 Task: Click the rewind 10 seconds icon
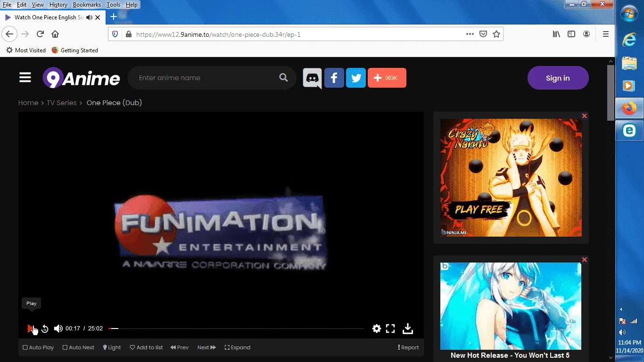[x=45, y=329]
